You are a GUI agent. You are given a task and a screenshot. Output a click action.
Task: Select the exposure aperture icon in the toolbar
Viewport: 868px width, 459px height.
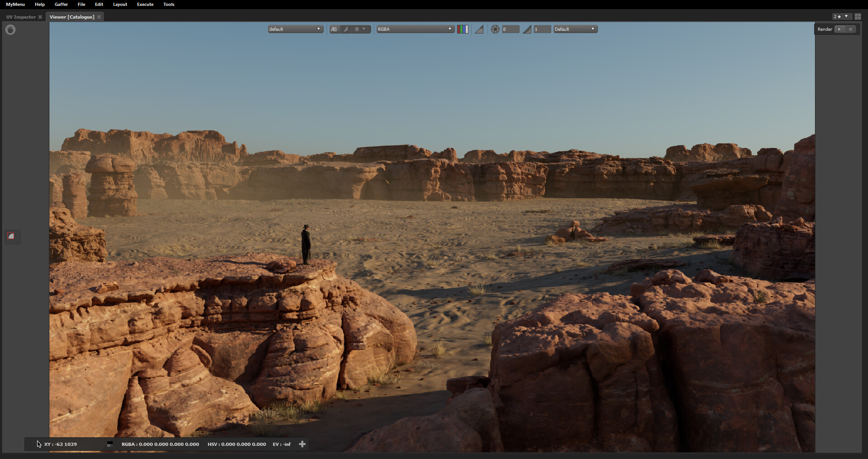[495, 29]
